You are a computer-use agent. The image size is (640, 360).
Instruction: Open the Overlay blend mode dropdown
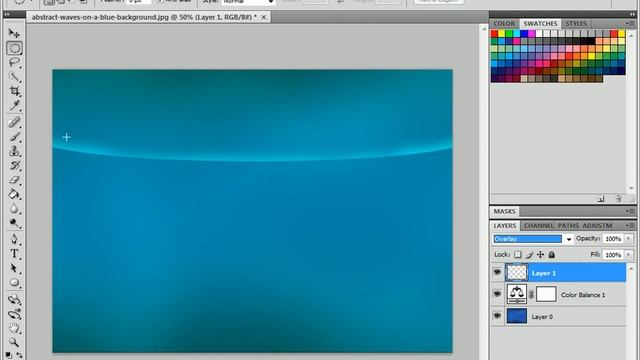(569, 239)
